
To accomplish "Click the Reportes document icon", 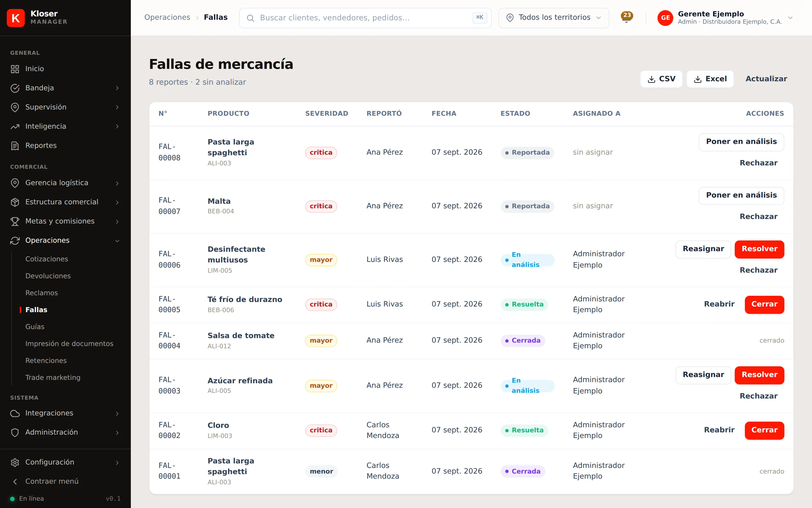I will 15,145.
